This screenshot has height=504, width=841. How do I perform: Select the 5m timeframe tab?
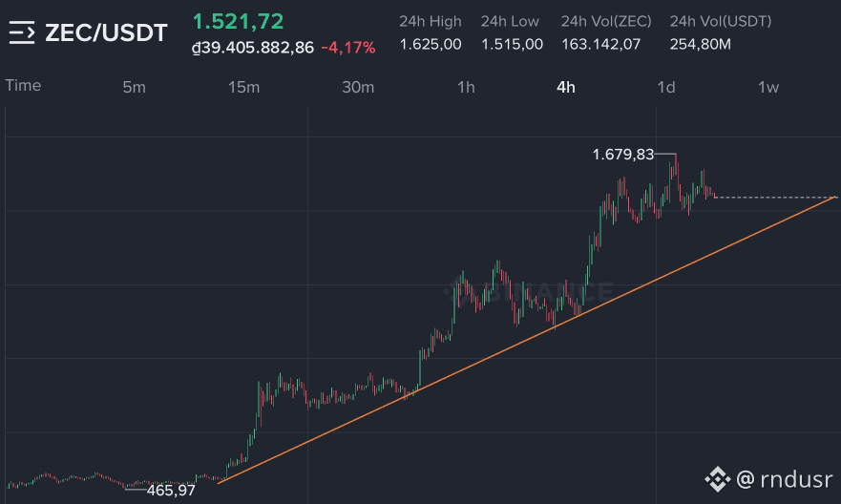pyautogui.click(x=134, y=87)
